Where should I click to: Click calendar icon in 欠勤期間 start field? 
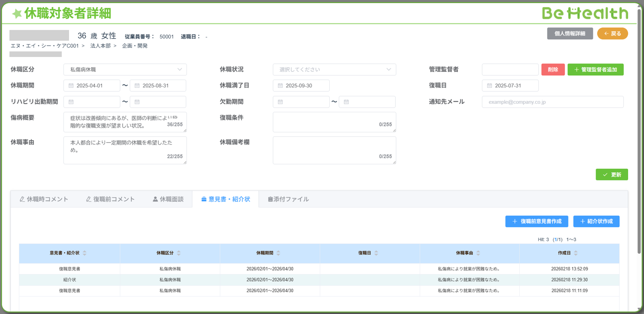(x=280, y=102)
